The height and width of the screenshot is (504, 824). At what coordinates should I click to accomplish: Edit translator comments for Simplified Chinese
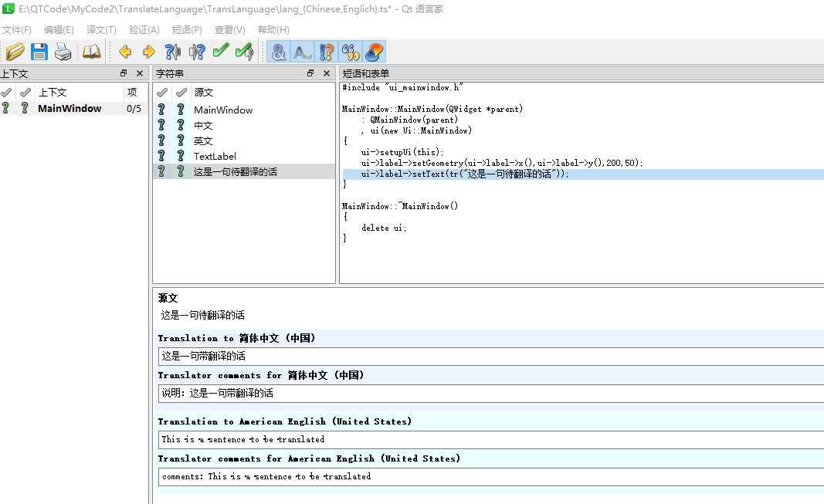(x=491, y=393)
